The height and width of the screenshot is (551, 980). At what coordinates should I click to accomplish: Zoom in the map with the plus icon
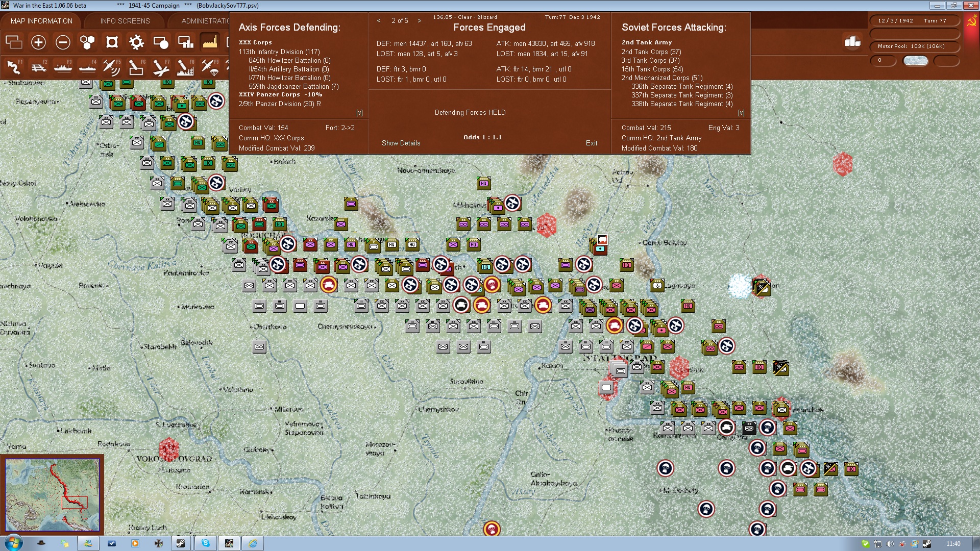point(38,42)
